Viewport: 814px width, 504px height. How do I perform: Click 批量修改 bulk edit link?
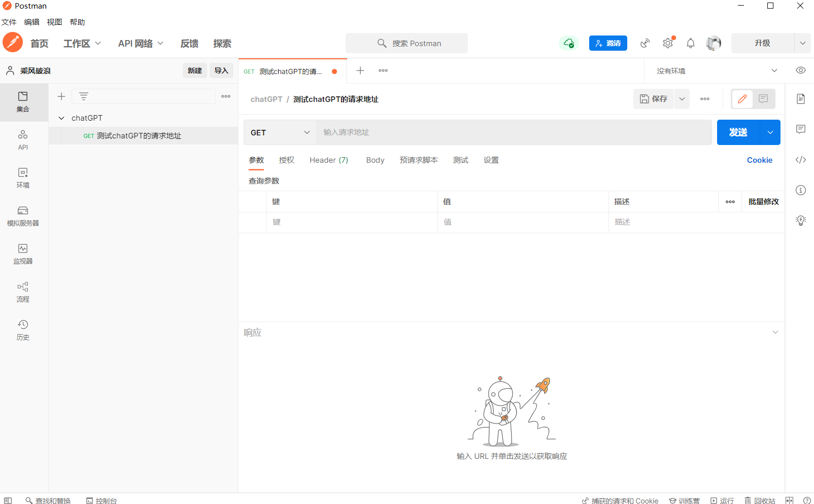[x=763, y=202]
